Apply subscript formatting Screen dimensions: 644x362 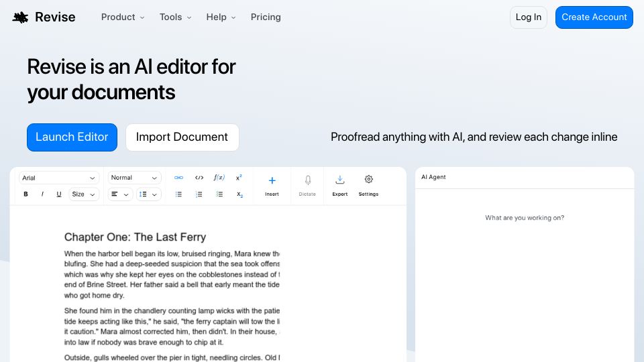(x=240, y=194)
